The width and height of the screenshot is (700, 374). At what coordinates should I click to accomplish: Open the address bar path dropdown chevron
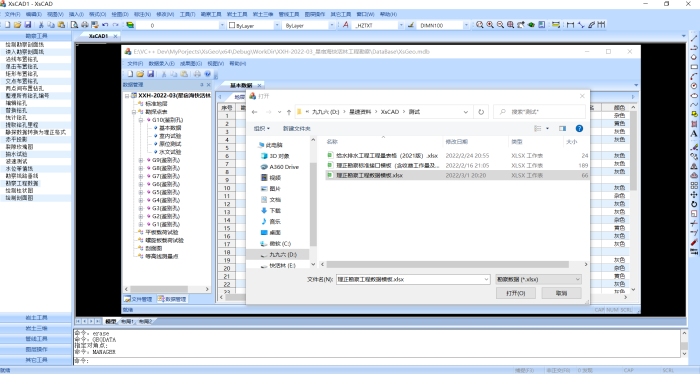[x=466, y=112]
